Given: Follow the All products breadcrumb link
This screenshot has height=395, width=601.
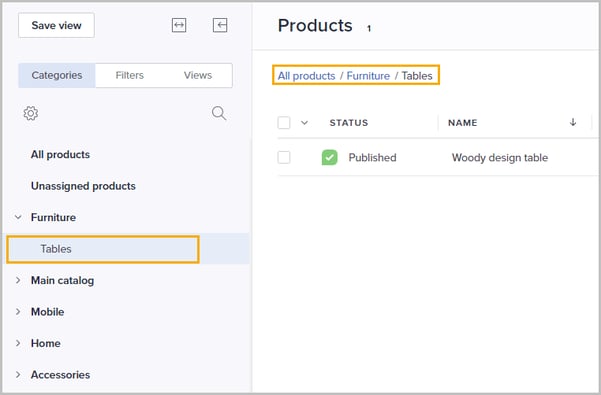Looking at the screenshot, I should tap(306, 76).
